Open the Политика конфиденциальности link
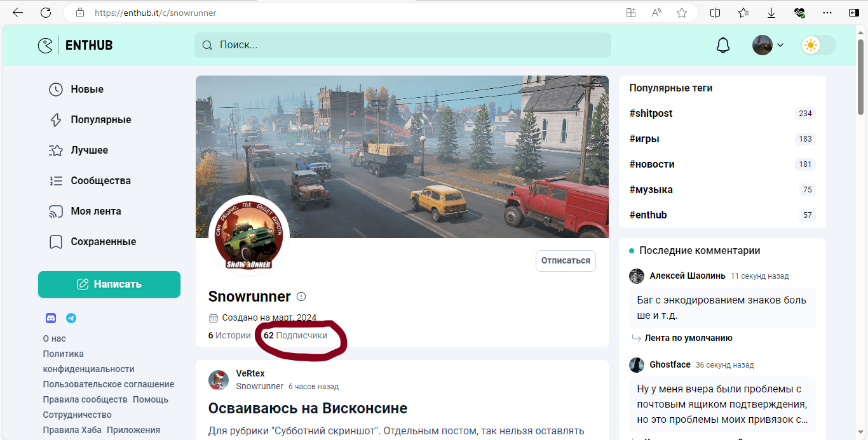Viewport: 868px width, 440px height. tap(89, 361)
